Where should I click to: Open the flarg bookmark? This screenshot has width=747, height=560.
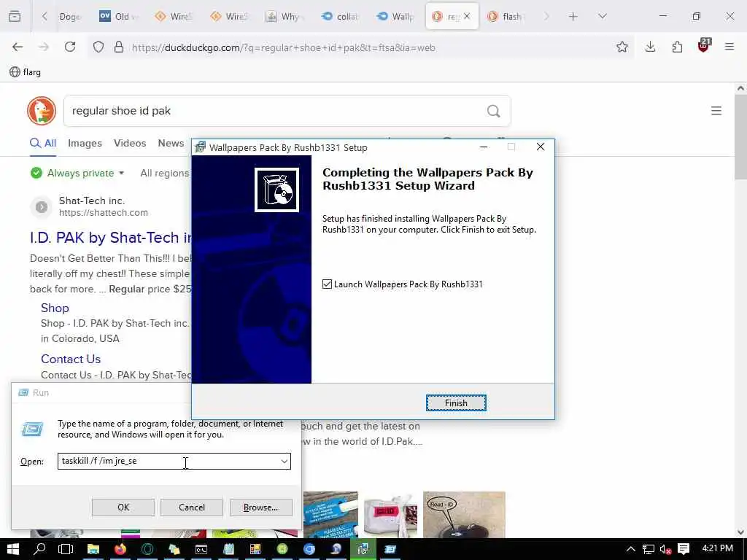click(26, 72)
